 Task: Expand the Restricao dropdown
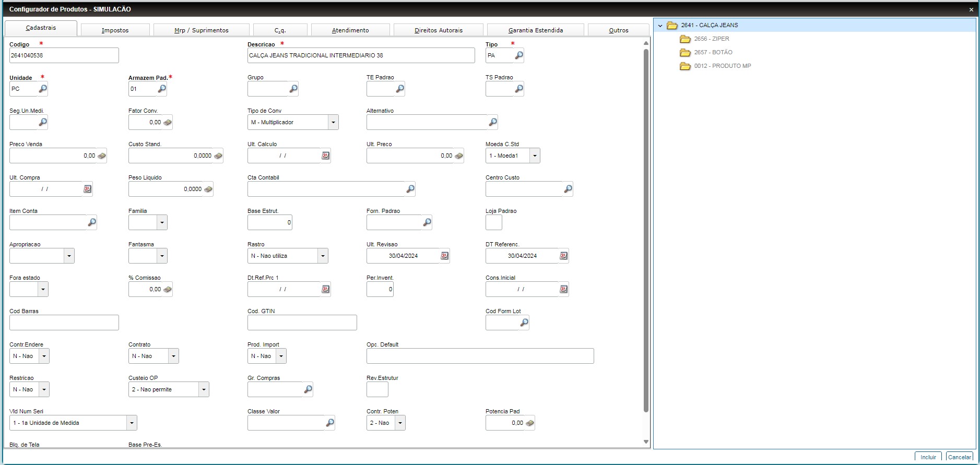44,389
